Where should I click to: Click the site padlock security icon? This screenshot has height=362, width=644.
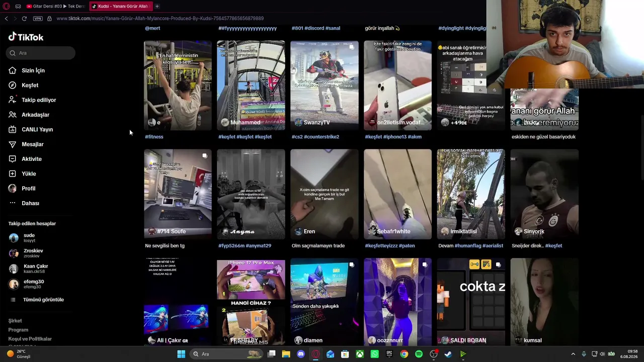tap(49, 19)
